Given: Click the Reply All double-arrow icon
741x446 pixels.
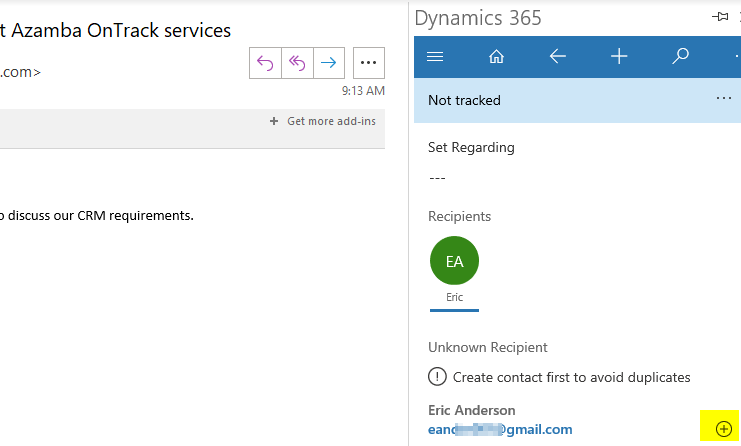Looking at the screenshot, I should click(x=297, y=63).
